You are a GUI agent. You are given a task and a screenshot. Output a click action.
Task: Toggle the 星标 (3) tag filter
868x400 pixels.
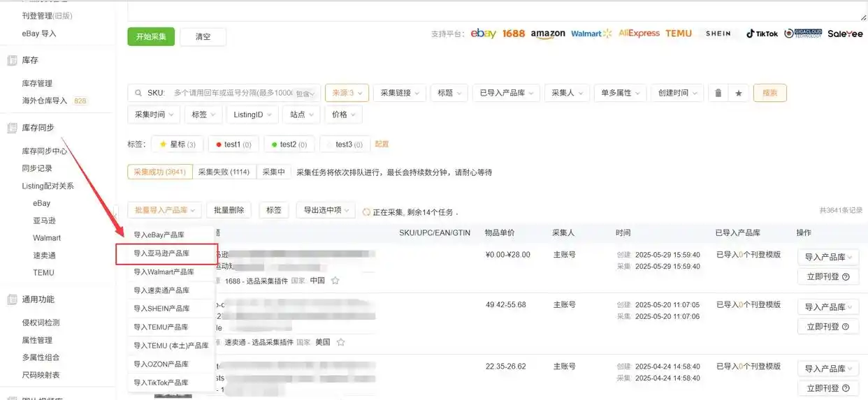click(178, 145)
